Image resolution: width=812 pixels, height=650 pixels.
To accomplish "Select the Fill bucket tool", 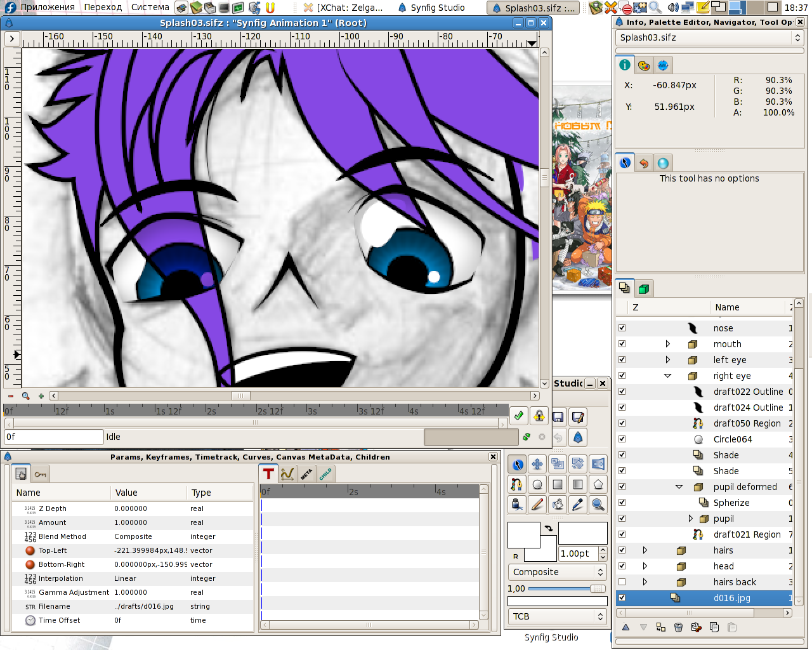I will pyautogui.click(x=558, y=505).
